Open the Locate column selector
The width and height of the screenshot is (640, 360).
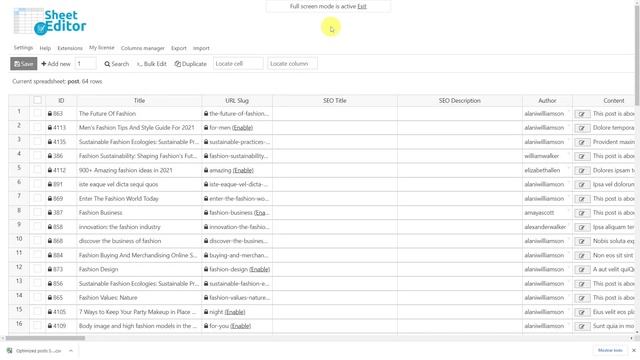point(292,64)
